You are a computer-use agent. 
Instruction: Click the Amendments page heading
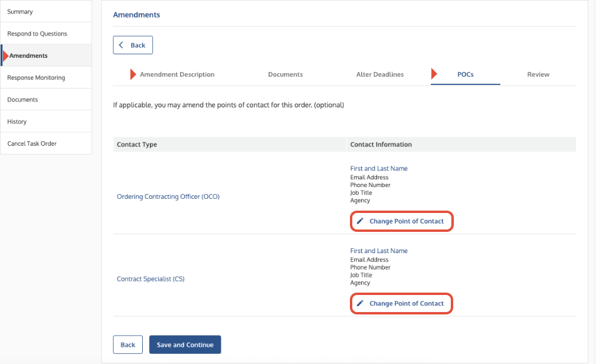click(x=136, y=15)
